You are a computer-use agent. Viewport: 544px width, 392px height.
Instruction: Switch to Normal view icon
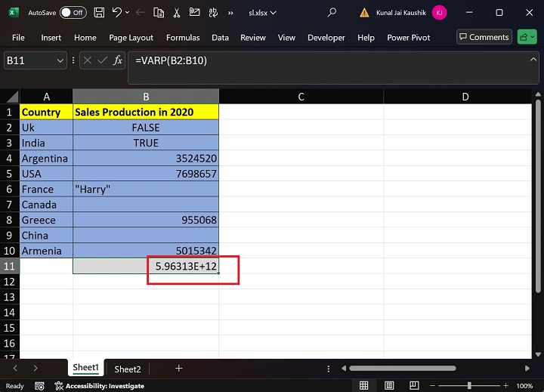(363, 385)
